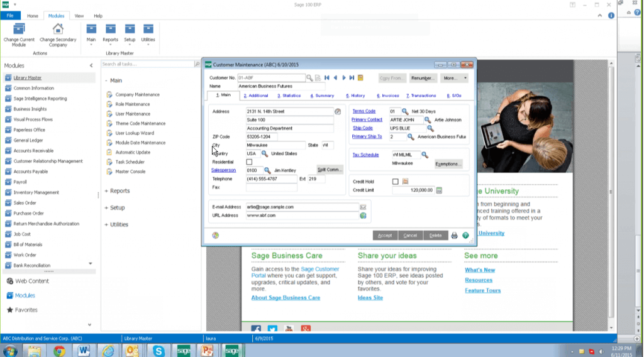Viewport: 644px width, 357px height.
Task: Toggle the Residential checkbox
Action: click(x=249, y=162)
